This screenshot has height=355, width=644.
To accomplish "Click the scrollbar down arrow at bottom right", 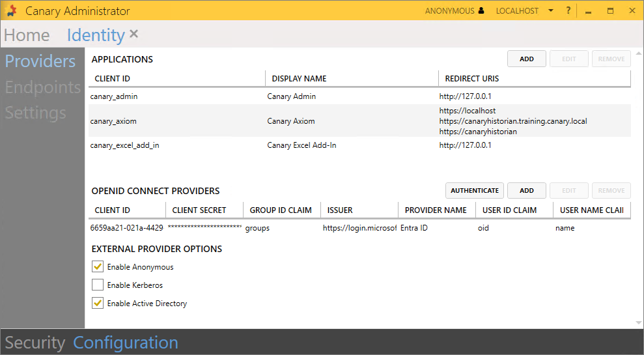I will click(x=637, y=323).
